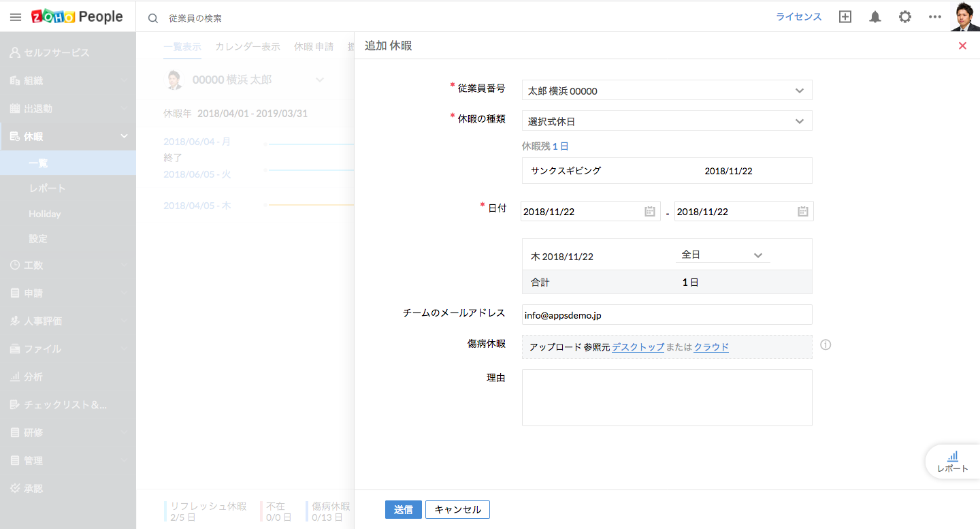Open the three-dot more options menu
980x529 pixels.
point(935,17)
